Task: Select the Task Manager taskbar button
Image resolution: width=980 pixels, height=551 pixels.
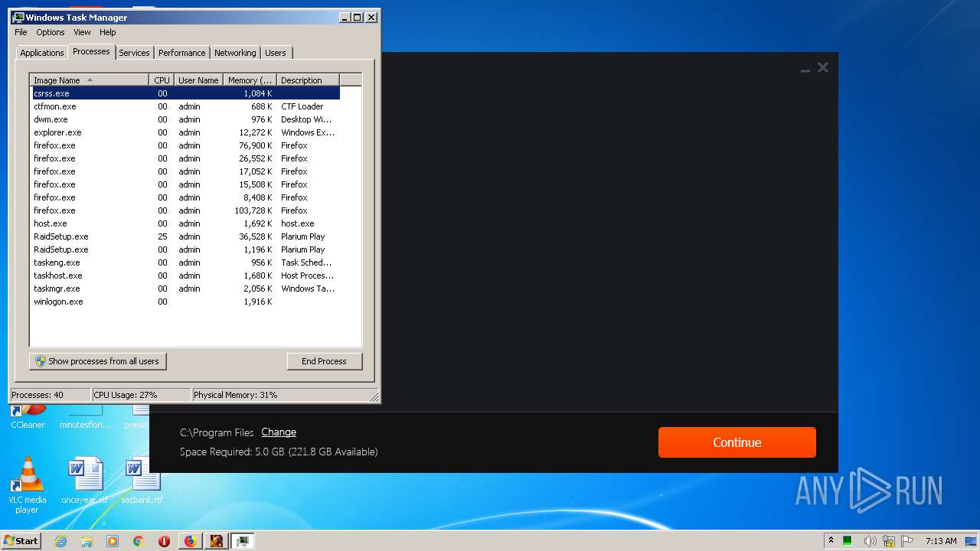Action: click(243, 541)
